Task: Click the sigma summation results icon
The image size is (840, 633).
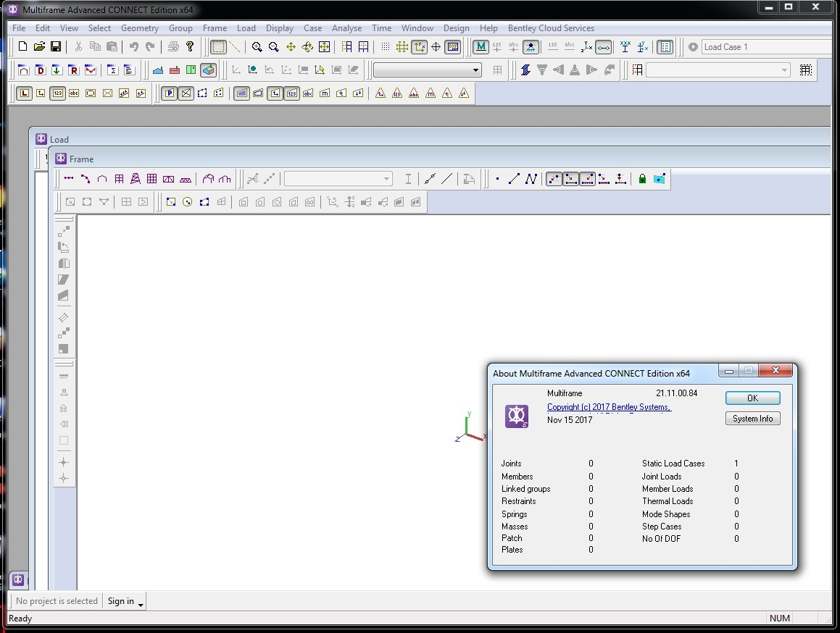Action: (x=112, y=70)
